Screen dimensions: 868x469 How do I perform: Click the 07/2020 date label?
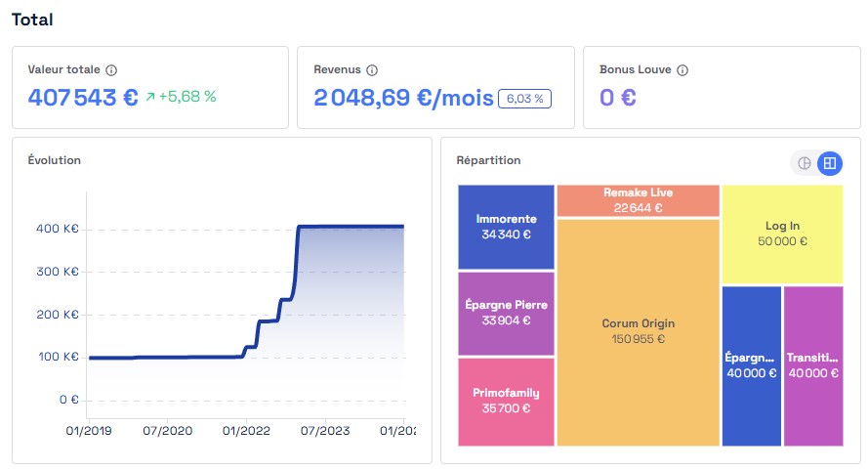168,431
